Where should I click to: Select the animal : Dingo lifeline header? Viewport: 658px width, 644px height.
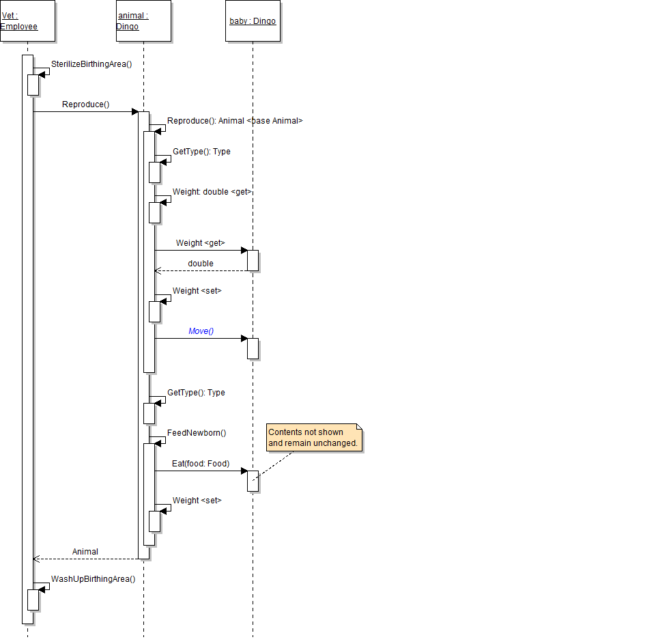[143, 21]
